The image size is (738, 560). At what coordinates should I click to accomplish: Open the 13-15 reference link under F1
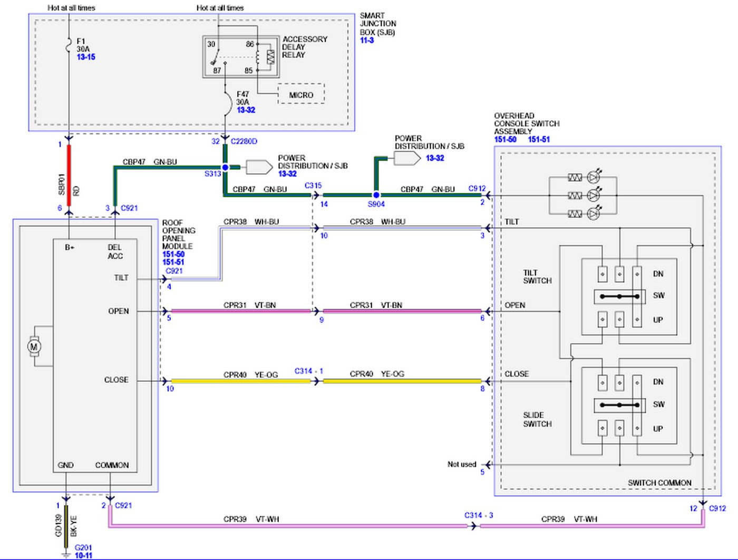coord(86,57)
